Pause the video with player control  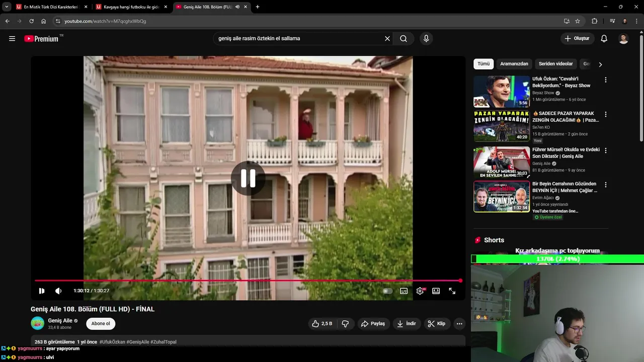point(42,291)
